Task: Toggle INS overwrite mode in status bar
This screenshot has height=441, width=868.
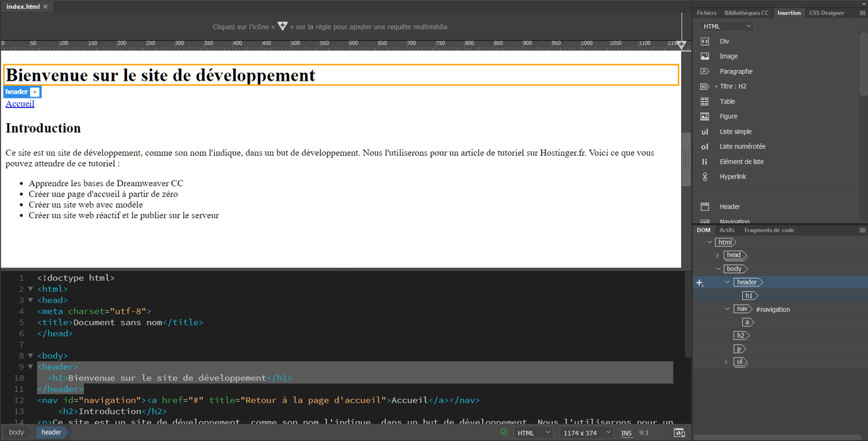Action: (626, 432)
